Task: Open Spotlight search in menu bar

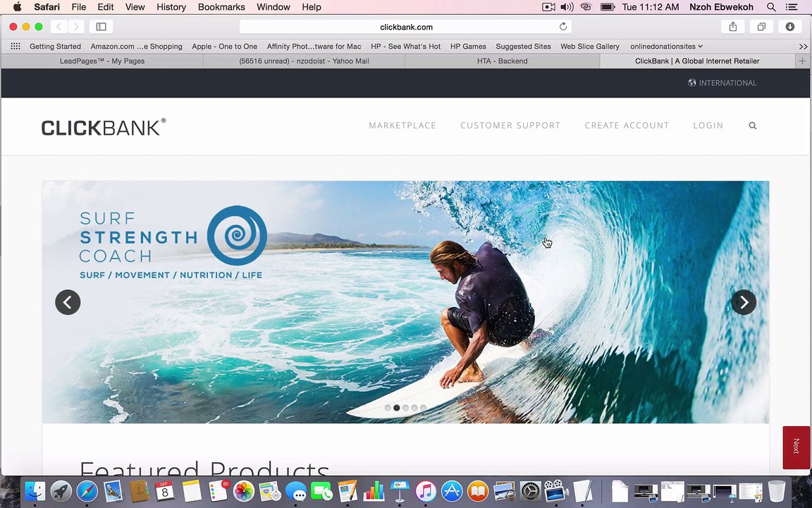Action: point(771,7)
